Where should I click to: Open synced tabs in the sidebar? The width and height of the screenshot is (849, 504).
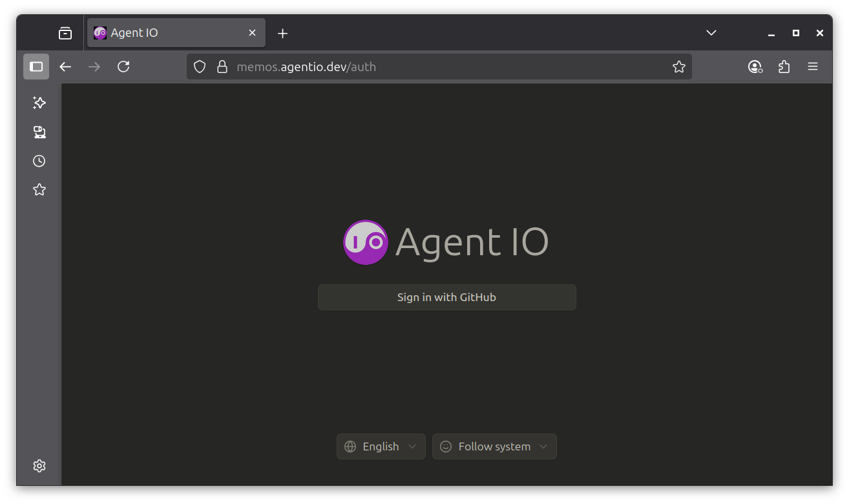coord(39,132)
